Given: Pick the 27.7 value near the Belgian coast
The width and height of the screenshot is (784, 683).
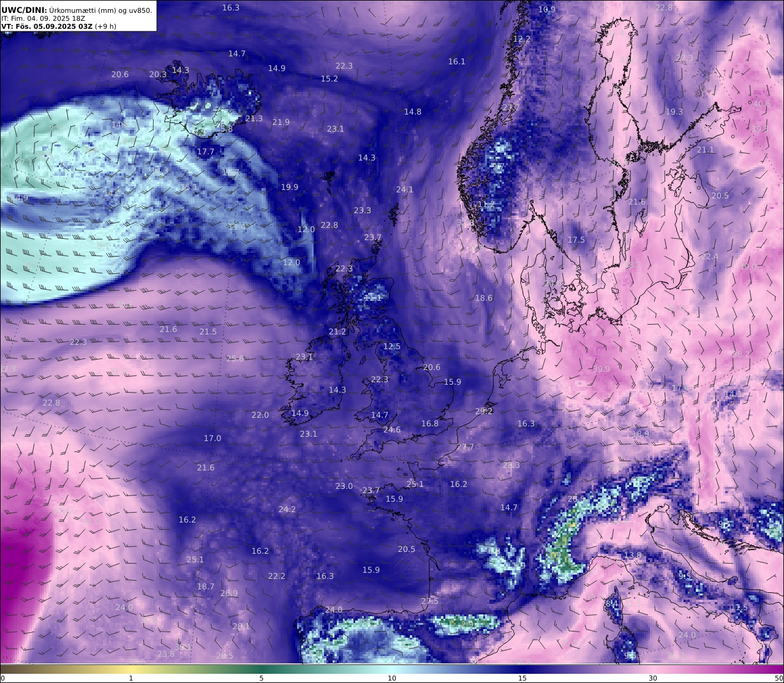Looking at the screenshot, I should click(466, 447).
